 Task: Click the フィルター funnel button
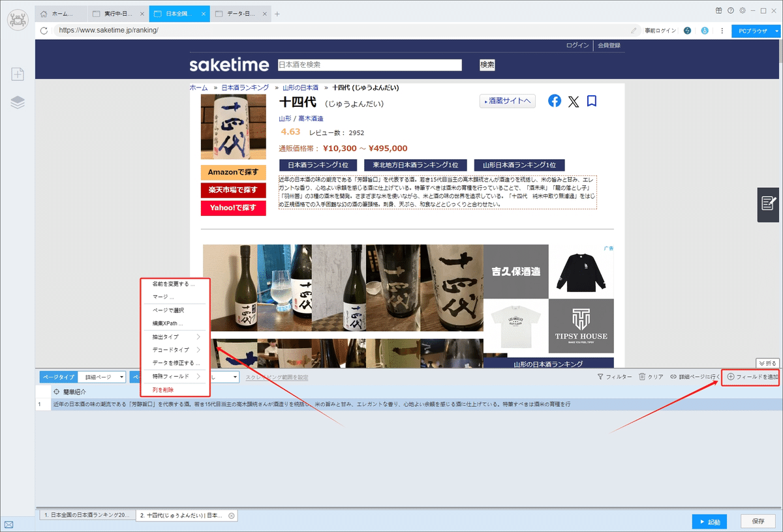[614, 377]
